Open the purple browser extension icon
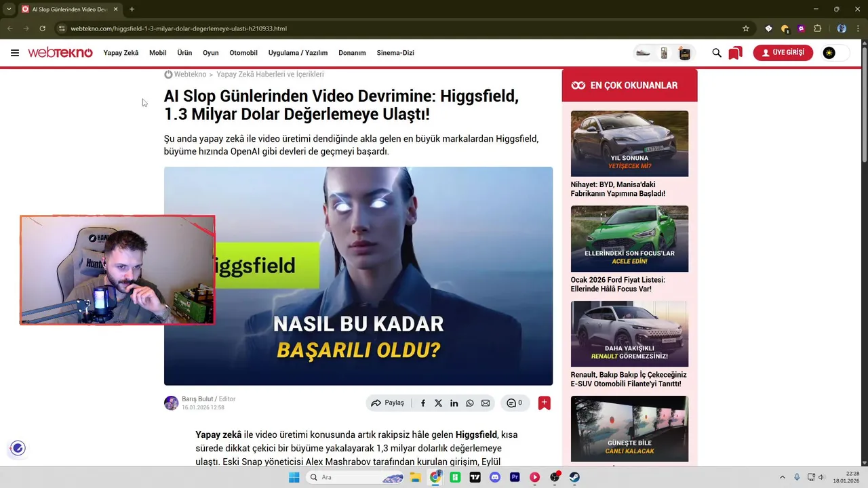 click(801, 28)
